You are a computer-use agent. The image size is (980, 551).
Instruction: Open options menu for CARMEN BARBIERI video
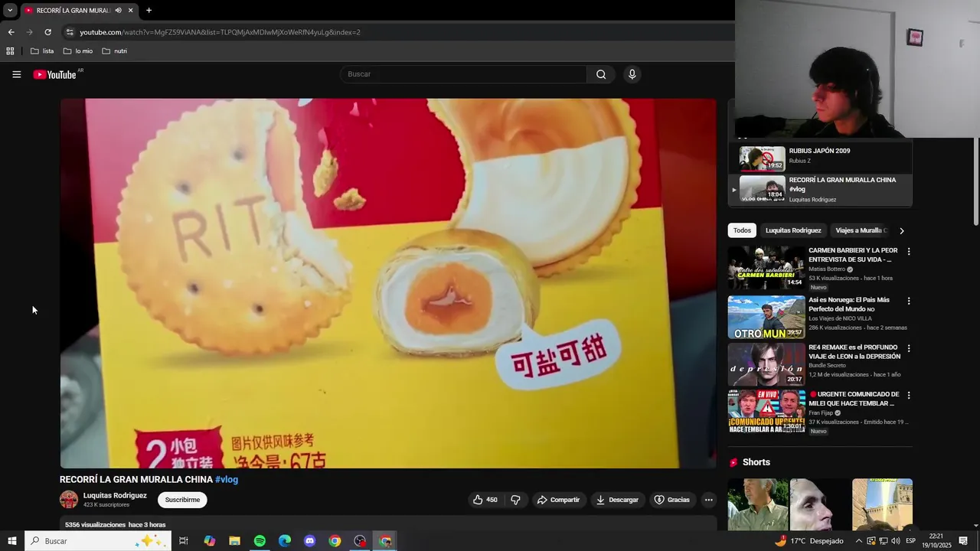(909, 252)
